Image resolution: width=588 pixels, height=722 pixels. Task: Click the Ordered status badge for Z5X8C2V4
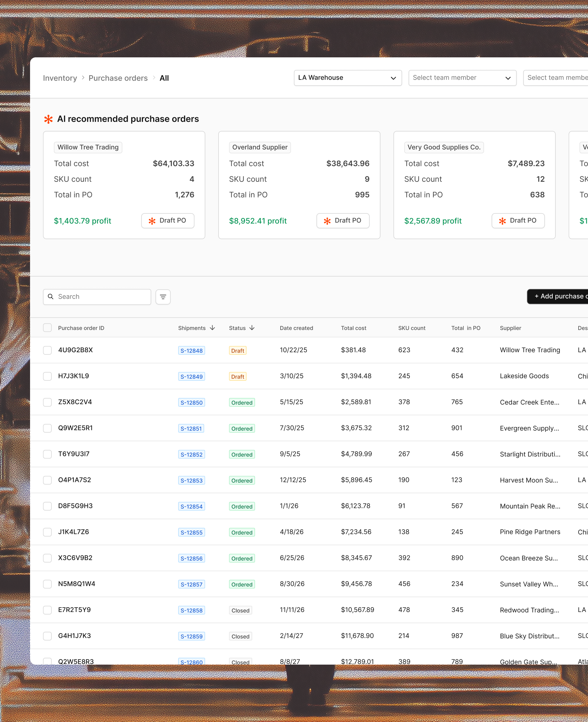coord(242,403)
